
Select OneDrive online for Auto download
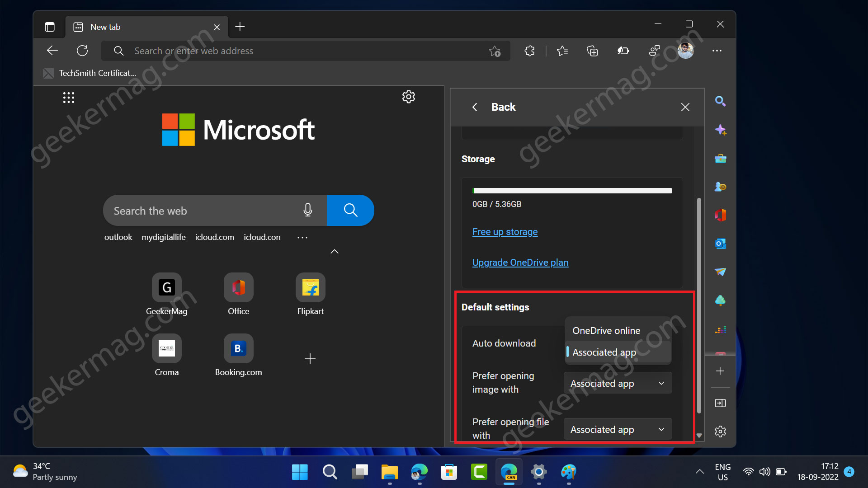(x=606, y=330)
